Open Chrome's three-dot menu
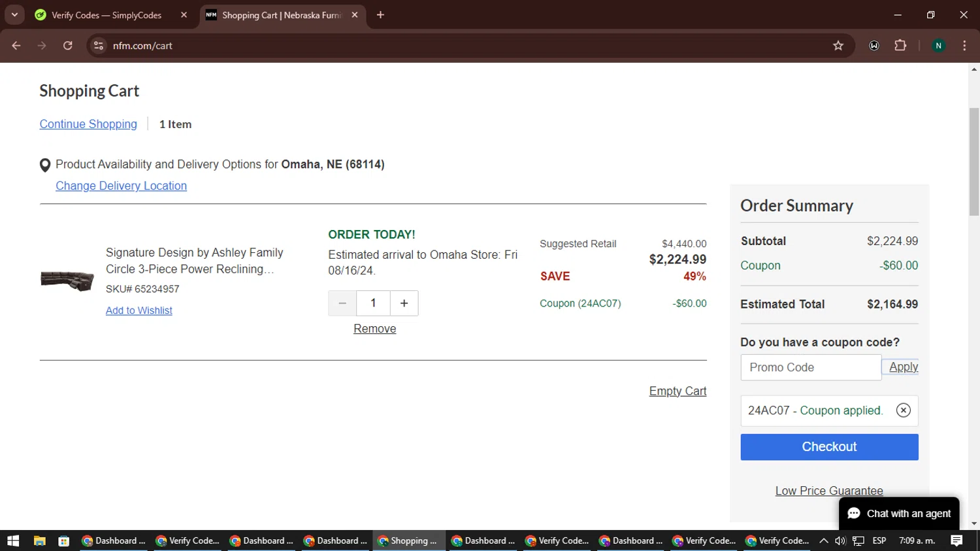 coord(964,46)
